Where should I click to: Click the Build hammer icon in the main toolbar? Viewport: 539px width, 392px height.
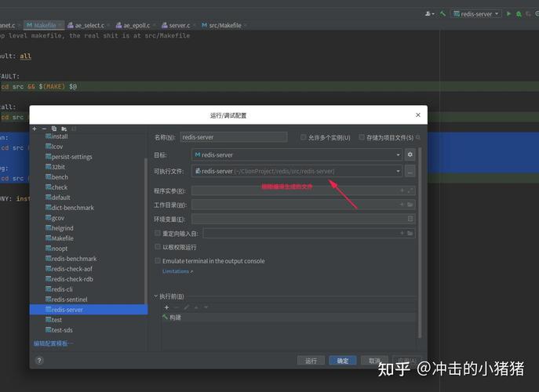[442, 14]
